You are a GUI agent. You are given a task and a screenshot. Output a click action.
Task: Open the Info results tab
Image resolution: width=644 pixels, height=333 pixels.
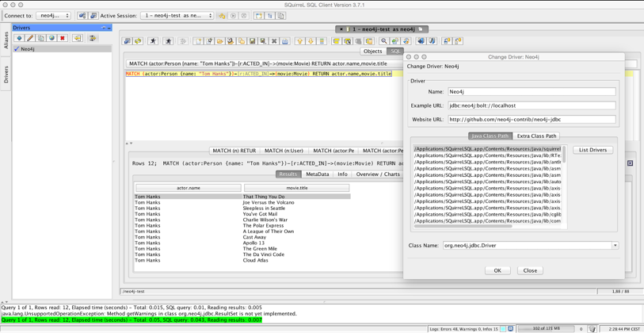pos(342,174)
